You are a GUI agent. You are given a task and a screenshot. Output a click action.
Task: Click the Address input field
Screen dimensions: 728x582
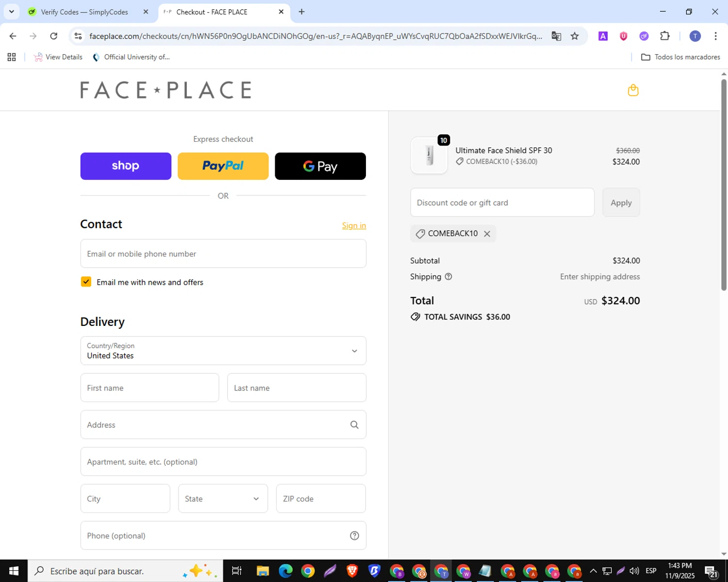(x=223, y=425)
